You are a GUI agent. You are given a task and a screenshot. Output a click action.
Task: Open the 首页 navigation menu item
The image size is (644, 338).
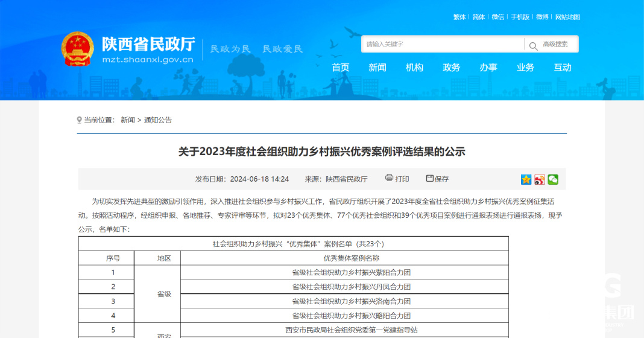(x=340, y=68)
